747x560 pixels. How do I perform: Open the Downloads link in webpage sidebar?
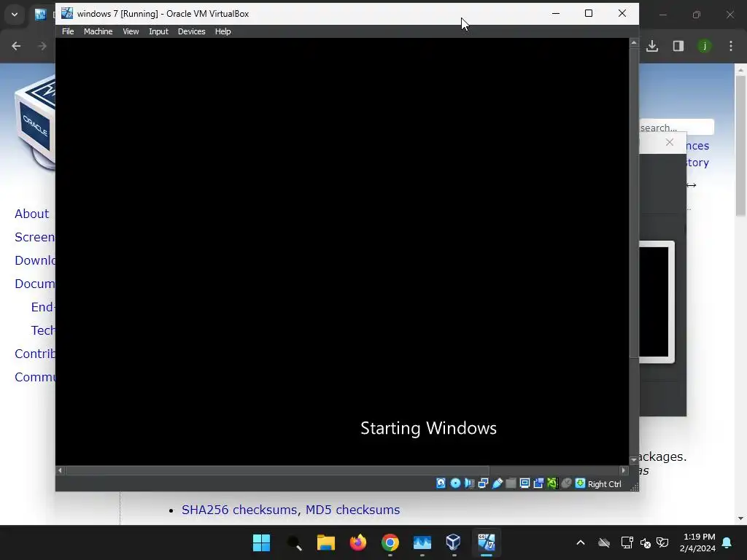coord(35,260)
